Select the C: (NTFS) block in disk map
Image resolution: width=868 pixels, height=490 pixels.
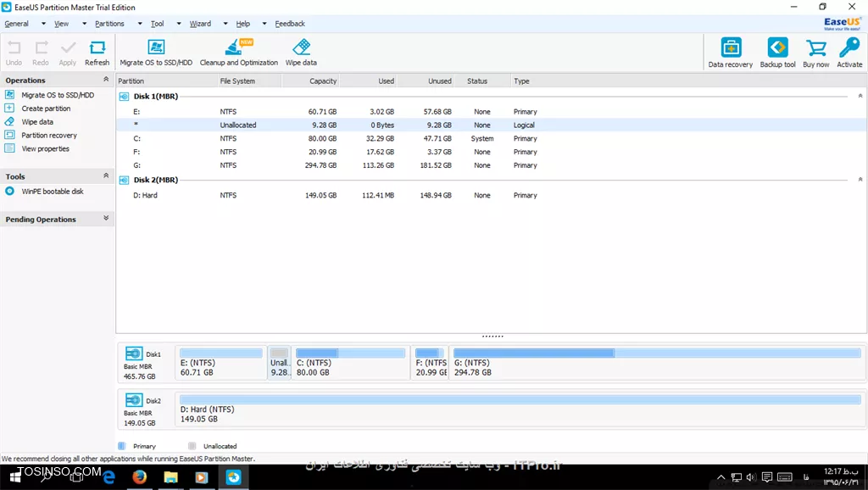(350, 362)
